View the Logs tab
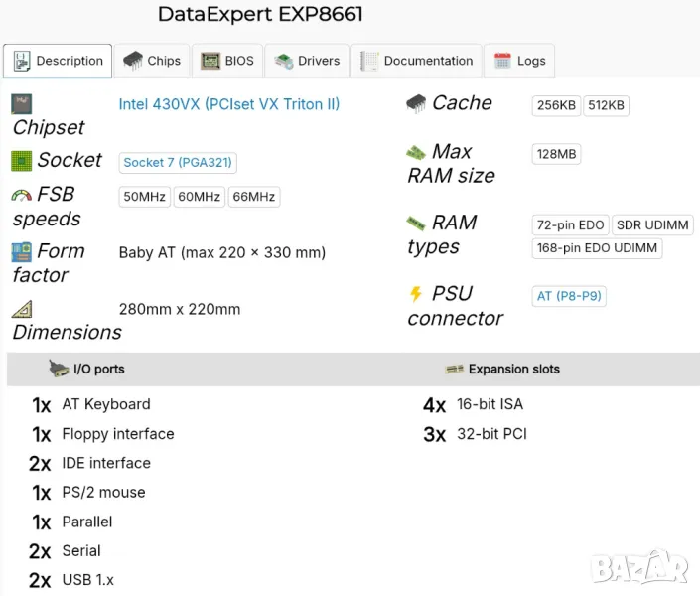Screen dimensions: 700x596 520,61
